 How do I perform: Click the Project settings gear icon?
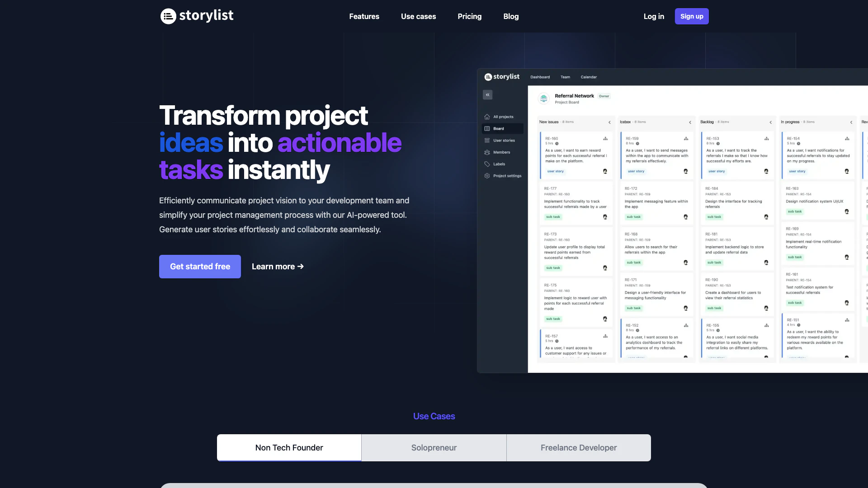[487, 176]
